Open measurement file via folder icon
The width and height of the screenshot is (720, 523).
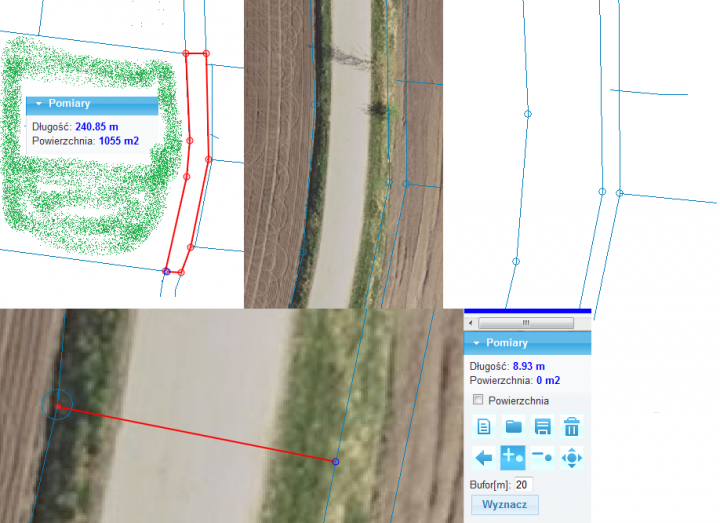(513, 427)
